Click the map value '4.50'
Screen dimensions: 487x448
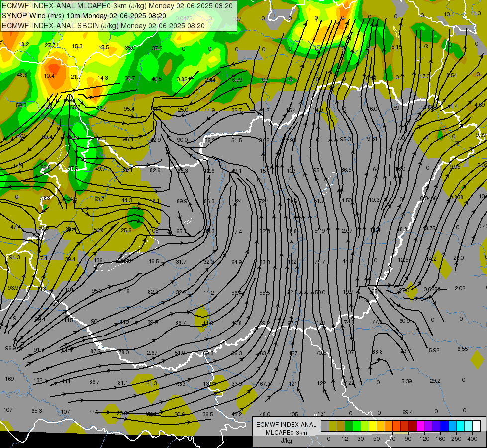click(x=346, y=200)
